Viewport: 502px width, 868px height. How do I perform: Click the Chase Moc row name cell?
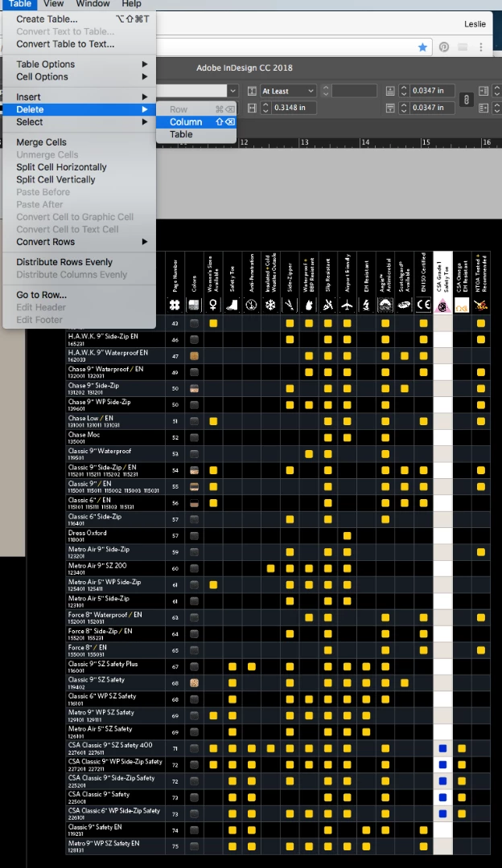[115, 438]
